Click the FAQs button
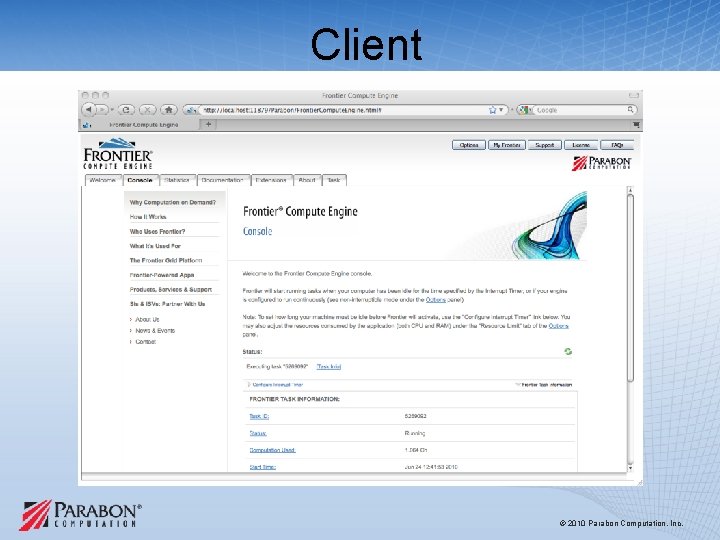 [x=617, y=145]
